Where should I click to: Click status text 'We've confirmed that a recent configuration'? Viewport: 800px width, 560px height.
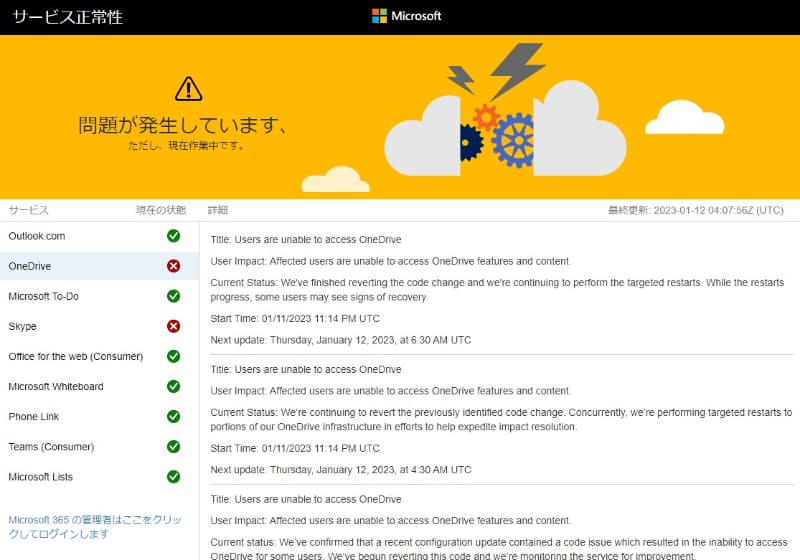point(499,549)
